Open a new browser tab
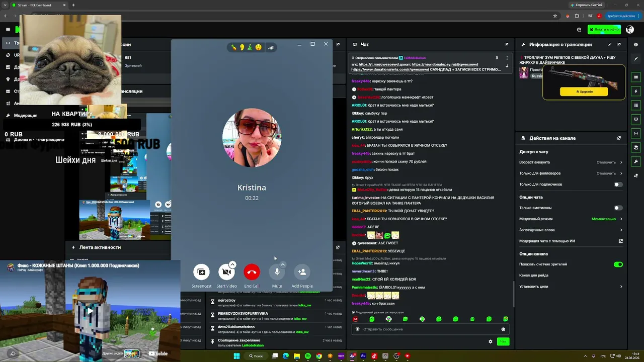The image size is (644, 362). pyautogui.click(x=73, y=5)
